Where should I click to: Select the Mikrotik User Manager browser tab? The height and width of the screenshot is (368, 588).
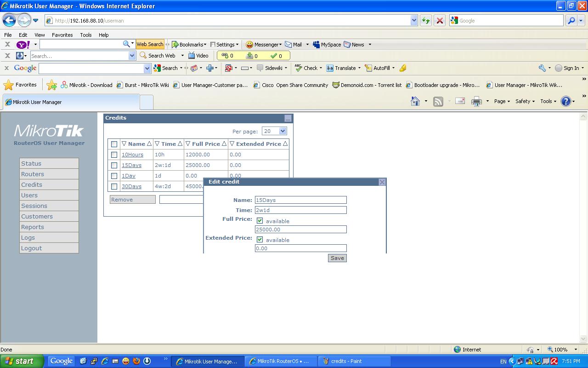71,102
